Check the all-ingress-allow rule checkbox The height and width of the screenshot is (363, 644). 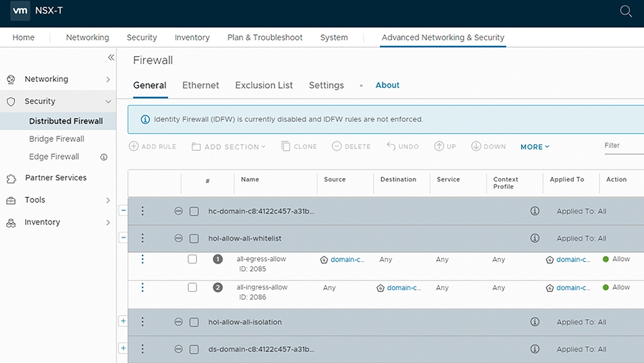tap(192, 288)
